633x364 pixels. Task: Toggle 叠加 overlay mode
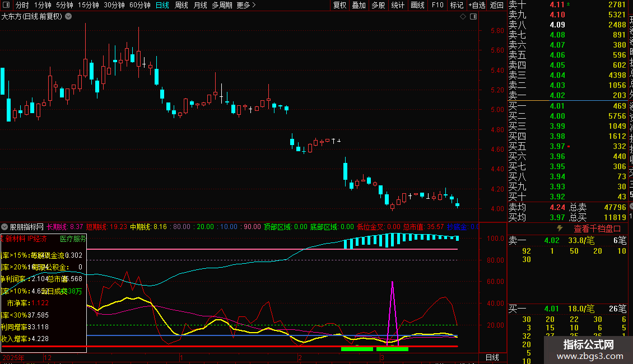tap(359, 5)
